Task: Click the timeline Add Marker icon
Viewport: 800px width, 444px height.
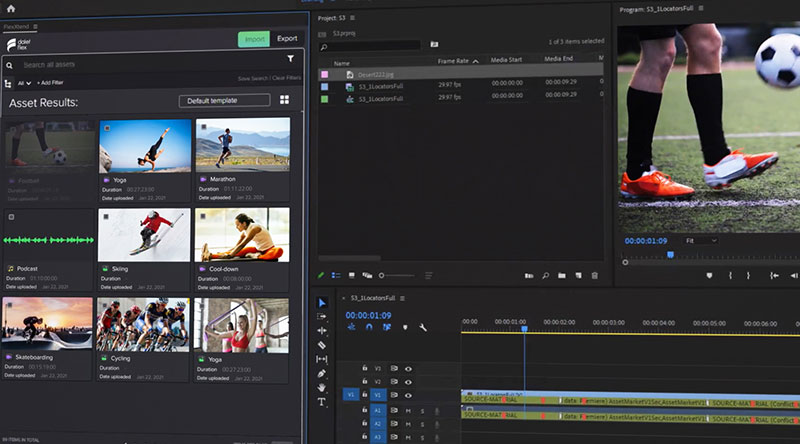Action: (405, 327)
